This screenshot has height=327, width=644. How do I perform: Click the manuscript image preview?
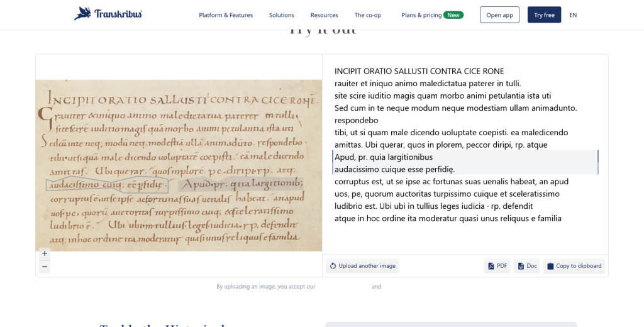coord(179,165)
